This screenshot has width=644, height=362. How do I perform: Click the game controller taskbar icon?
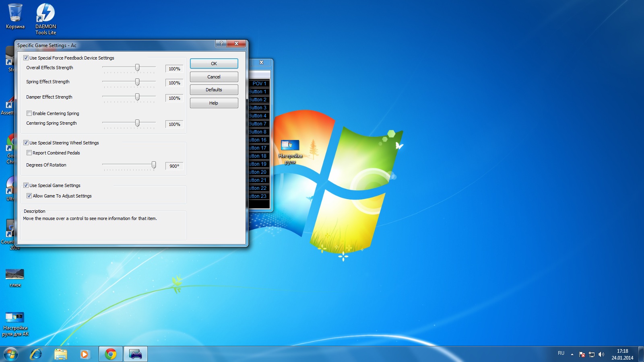(136, 354)
